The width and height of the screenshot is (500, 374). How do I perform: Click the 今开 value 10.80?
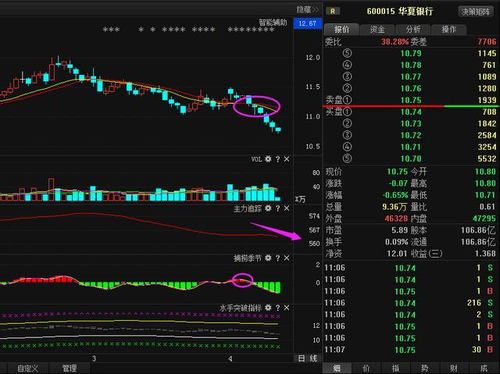tap(485, 172)
